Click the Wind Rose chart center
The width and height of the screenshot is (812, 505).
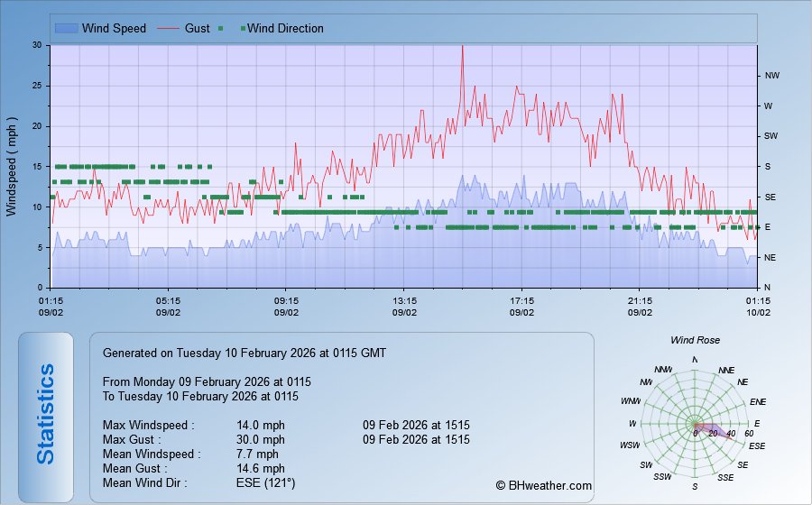695,425
